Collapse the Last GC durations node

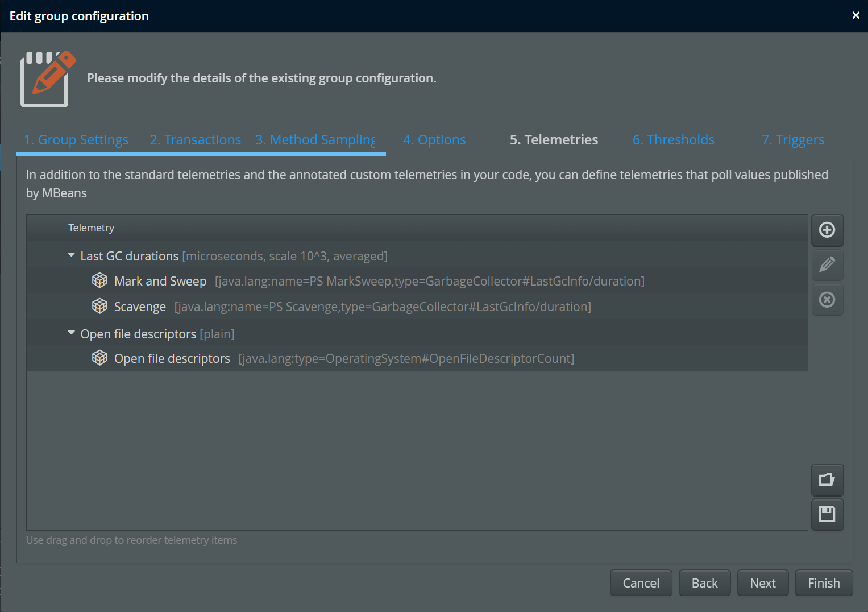pyautogui.click(x=71, y=255)
